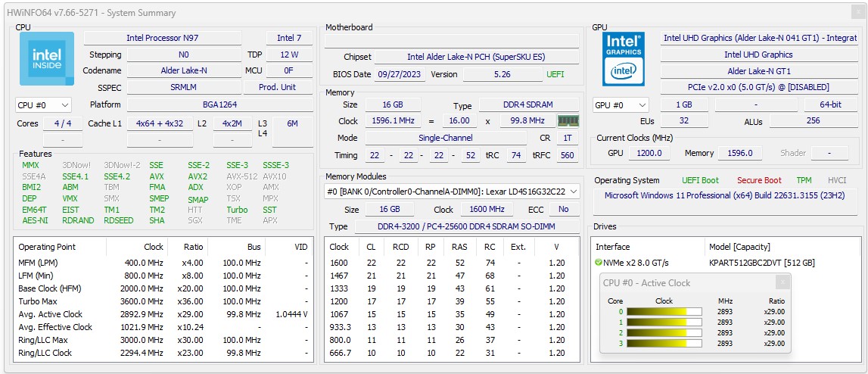868x374 pixels.
Task: Click the Stepping N0 value
Action: point(184,55)
